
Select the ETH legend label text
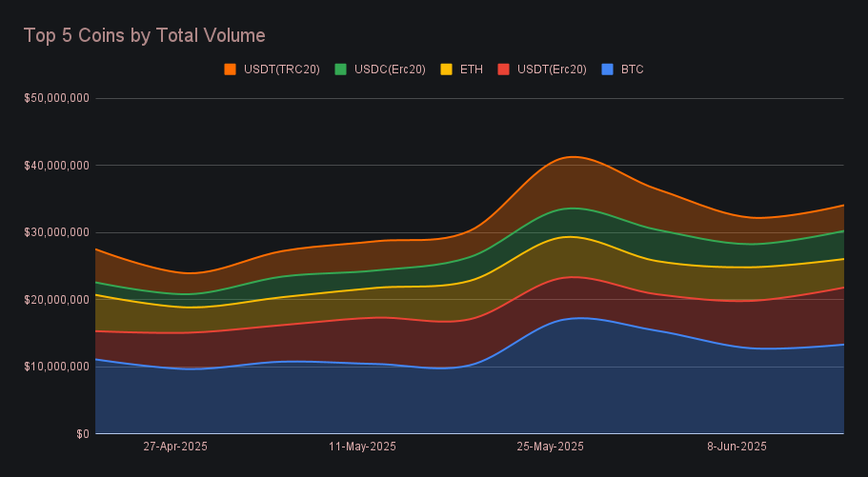pos(471,70)
